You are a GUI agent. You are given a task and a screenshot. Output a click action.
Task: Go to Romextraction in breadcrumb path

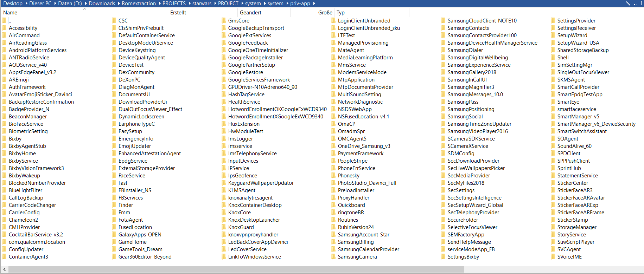tap(139, 4)
